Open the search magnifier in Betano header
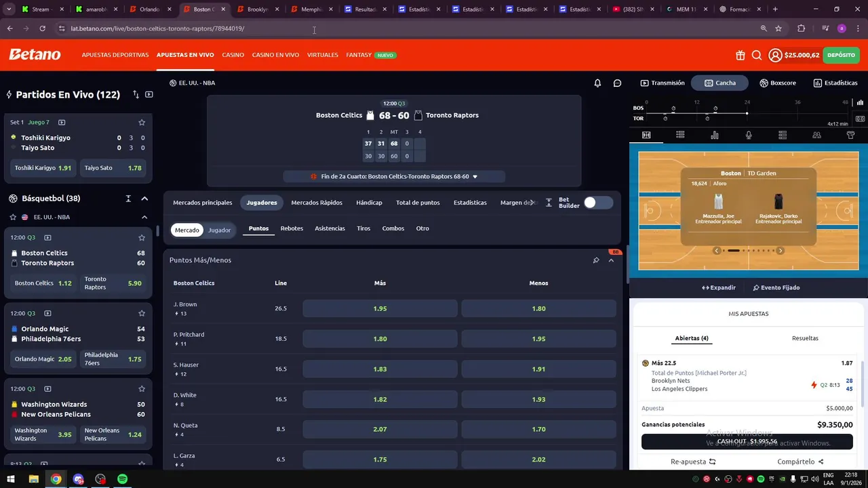The height and width of the screenshot is (488, 868). pos(757,55)
